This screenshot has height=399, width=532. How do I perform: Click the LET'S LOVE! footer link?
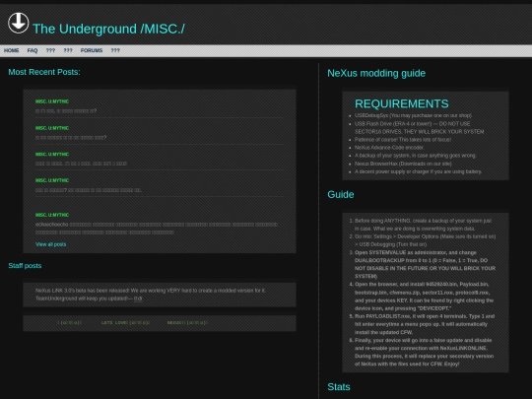pyautogui.click(x=125, y=323)
